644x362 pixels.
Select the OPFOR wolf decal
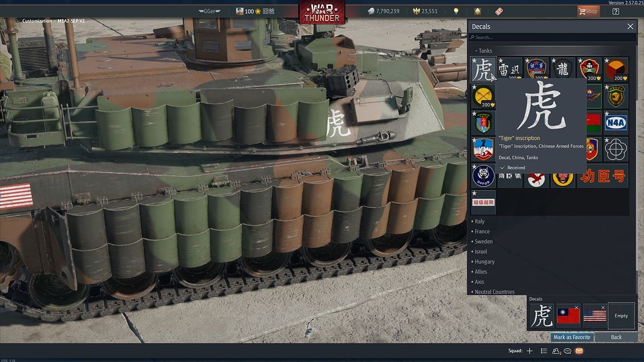click(x=483, y=176)
